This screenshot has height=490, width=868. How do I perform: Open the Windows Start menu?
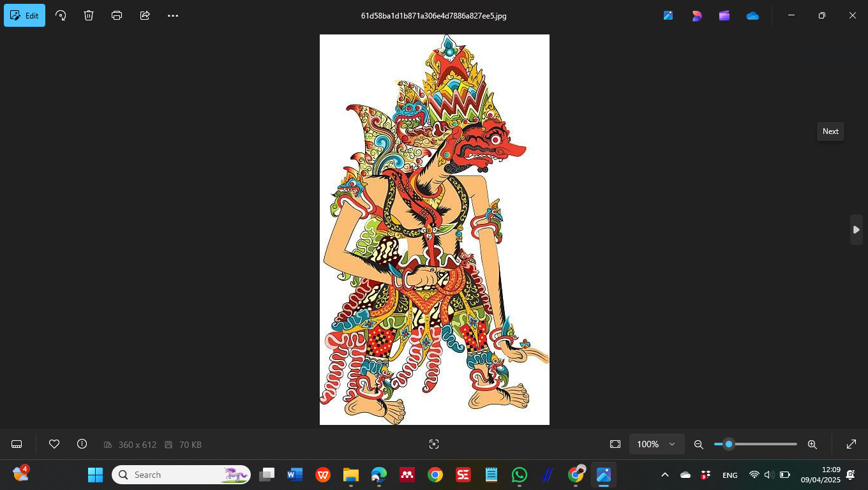pyautogui.click(x=95, y=475)
